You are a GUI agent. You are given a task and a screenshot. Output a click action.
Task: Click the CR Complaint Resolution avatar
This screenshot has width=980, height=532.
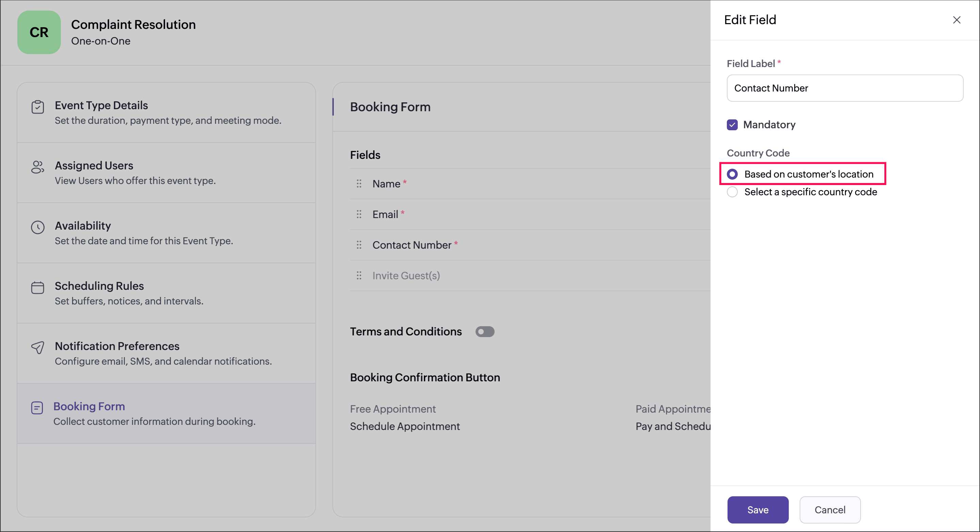(39, 32)
